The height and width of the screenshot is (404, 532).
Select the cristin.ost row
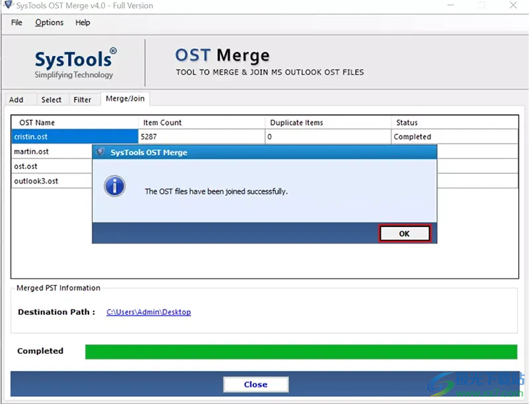[75, 137]
